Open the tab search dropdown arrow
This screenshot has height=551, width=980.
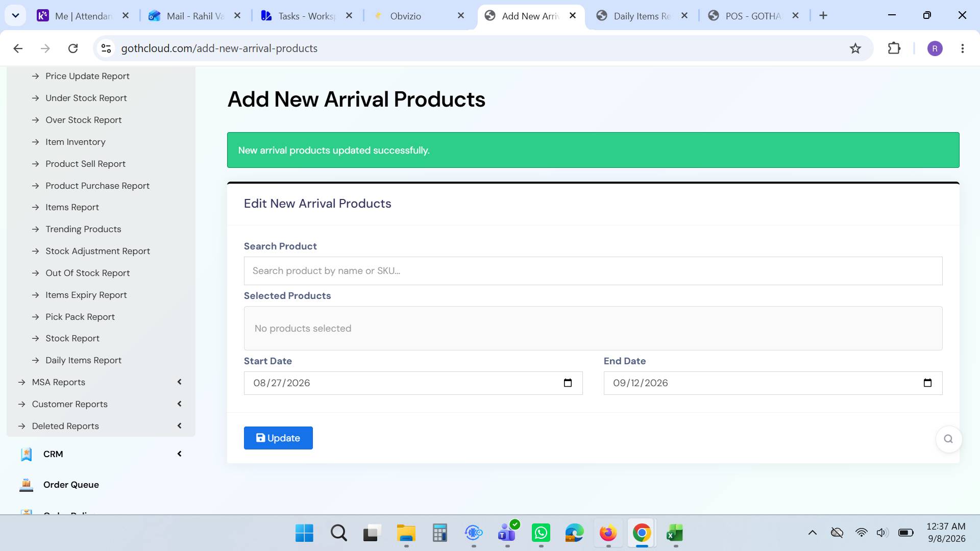point(16,16)
